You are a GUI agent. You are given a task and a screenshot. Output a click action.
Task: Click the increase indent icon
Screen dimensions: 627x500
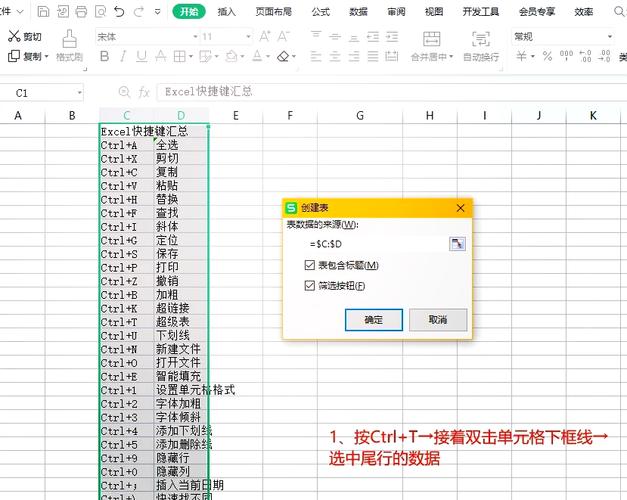[392, 36]
